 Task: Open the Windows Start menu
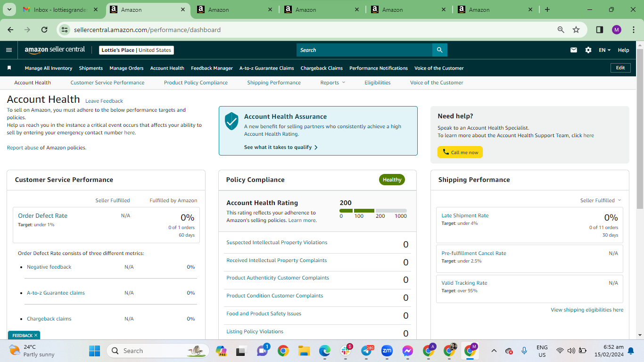click(x=95, y=351)
